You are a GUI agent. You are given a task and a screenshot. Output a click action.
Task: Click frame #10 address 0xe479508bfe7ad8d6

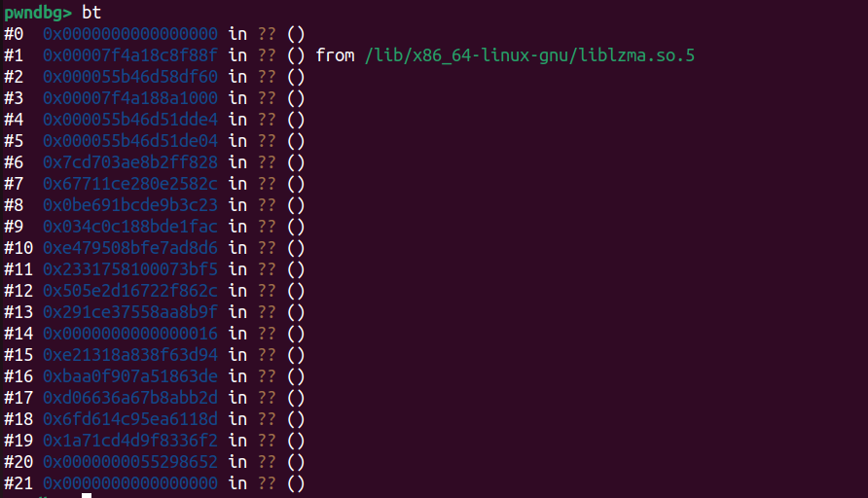click(x=130, y=248)
